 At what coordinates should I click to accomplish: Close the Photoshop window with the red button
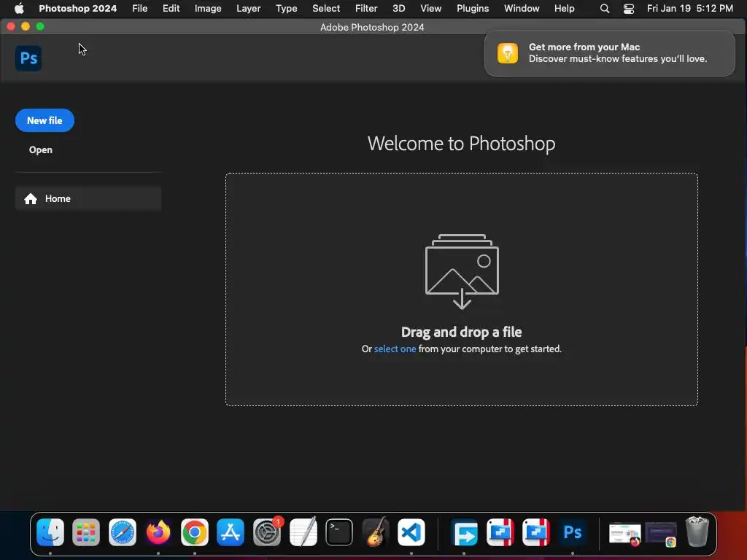point(11,27)
